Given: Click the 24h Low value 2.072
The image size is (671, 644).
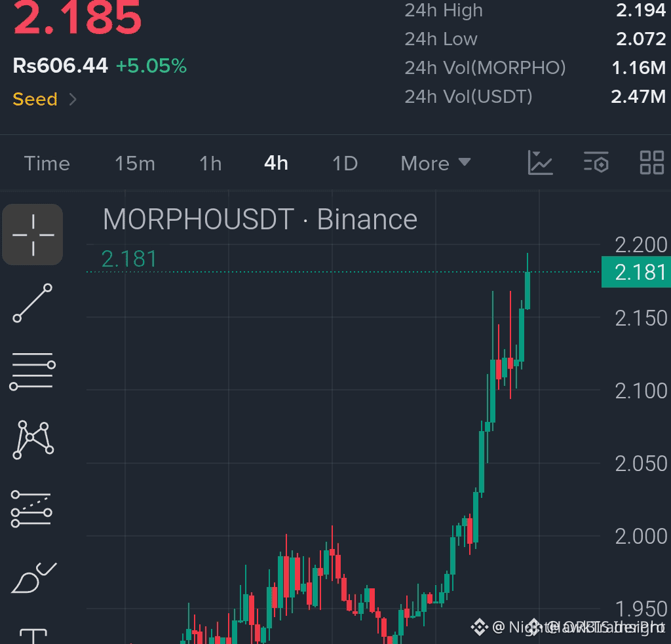Looking at the screenshot, I should pos(641,39).
